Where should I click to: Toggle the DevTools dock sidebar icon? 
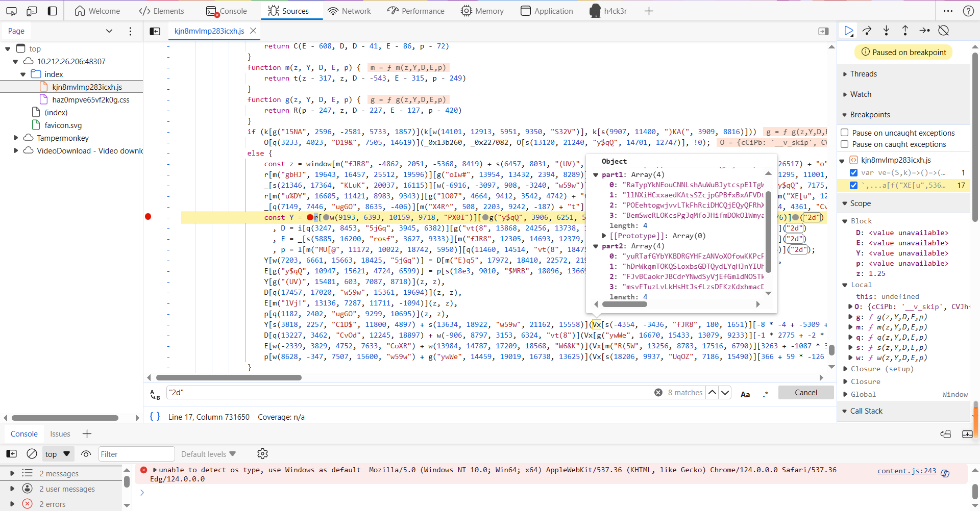[52, 11]
